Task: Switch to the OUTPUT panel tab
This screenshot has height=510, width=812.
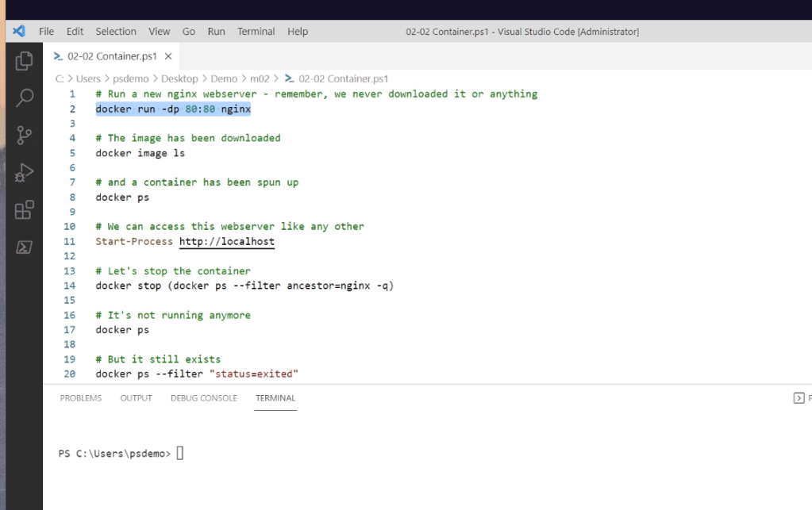Action: coord(136,397)
